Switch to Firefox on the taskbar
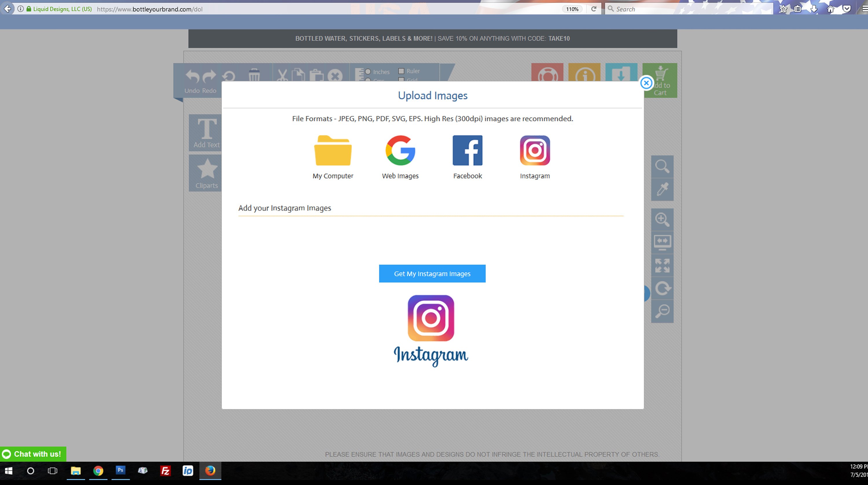 [x=210, y=471]
